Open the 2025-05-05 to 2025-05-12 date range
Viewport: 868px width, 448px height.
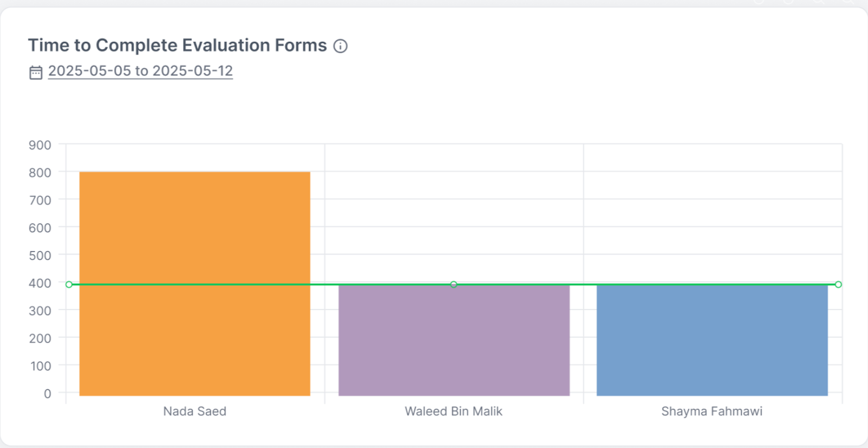click(x=140, y=71)
